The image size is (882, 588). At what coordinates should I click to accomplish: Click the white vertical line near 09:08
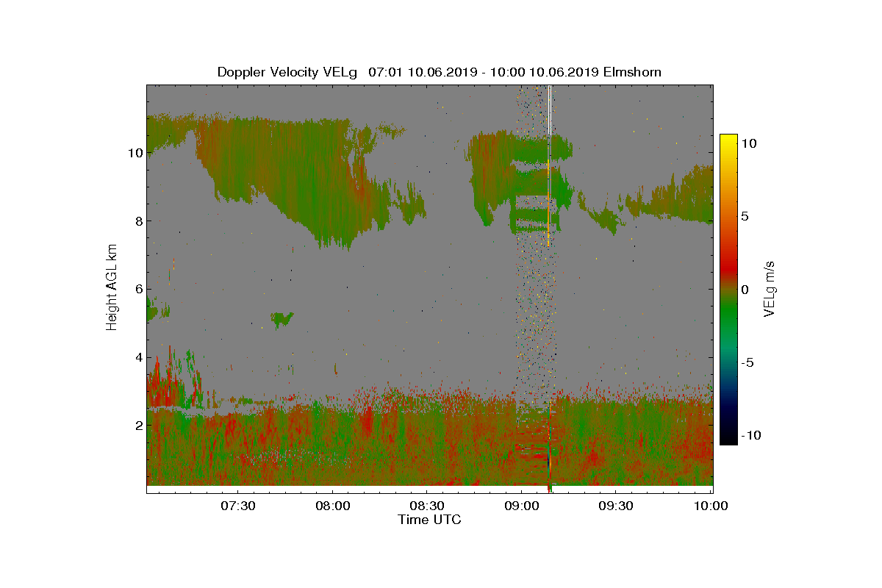(x=550, y=110)
